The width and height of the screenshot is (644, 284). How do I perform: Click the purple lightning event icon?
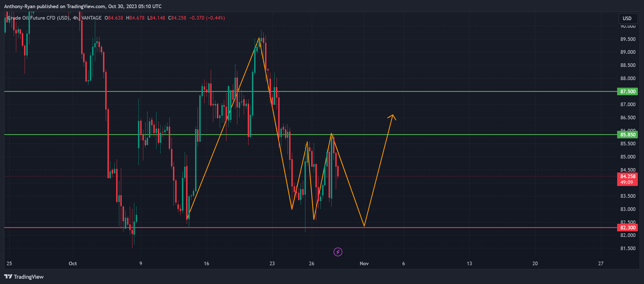coord(338,252)
